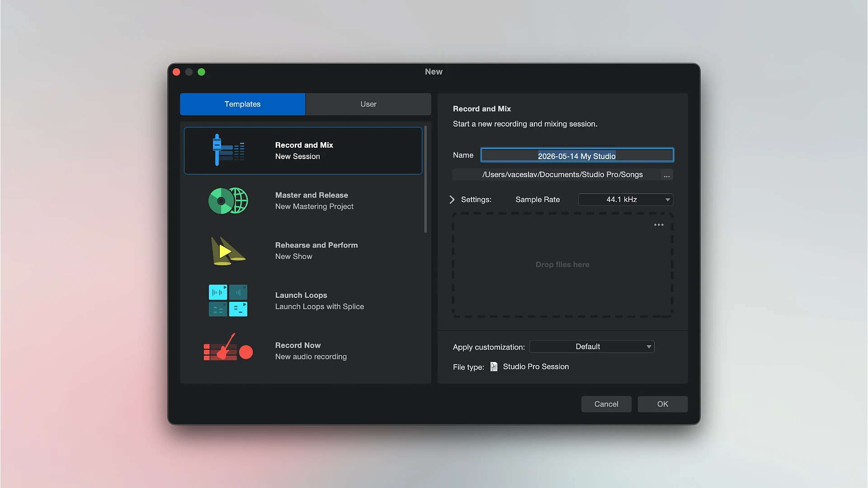Select the New Mastering Project text
This screenshot has height=488, width=868.
[314, 206]
